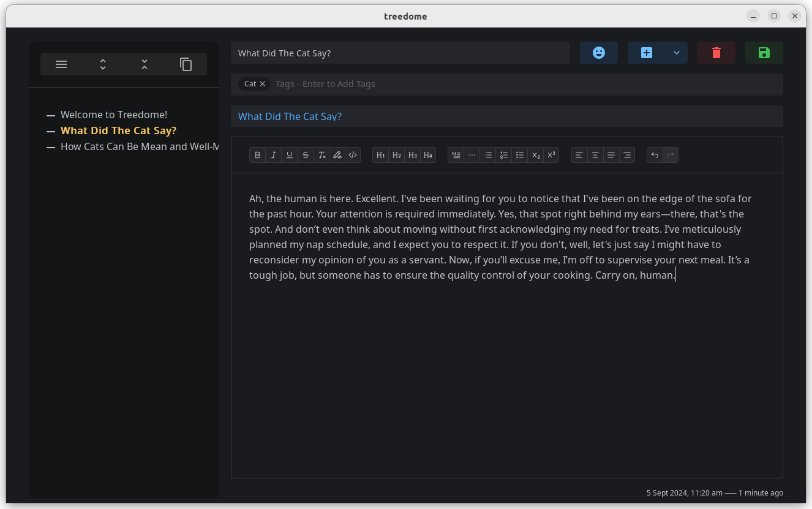Viewport: 812px width, 509px height.
Task: Collapse all notes in the sidebar
Action: click(x=144, y=64)
